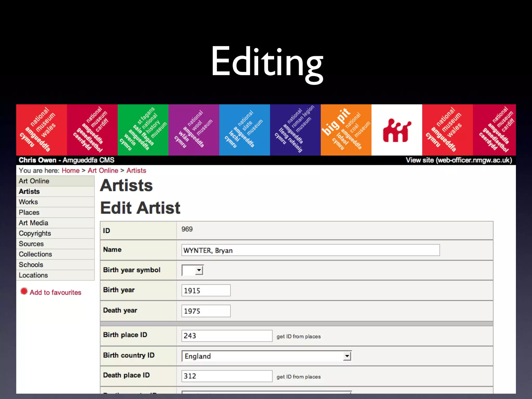Go to Locations in the sidebar
Screen dimensions: 532x399
pos(33,275)
